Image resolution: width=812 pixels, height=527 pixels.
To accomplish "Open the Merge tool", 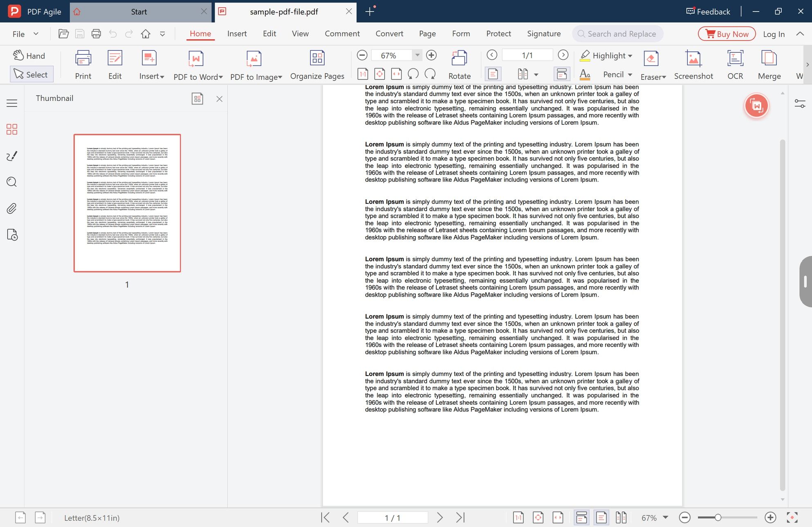I will [769, 65].
